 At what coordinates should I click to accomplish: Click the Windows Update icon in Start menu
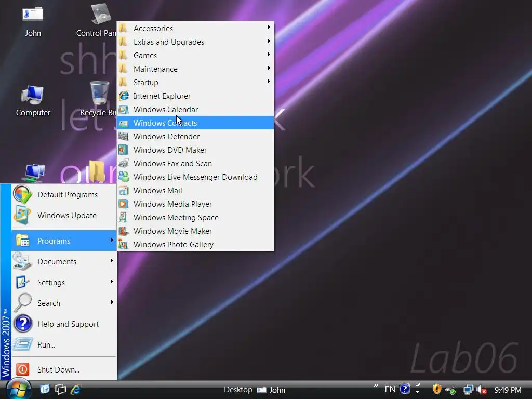(x=23, y=215)
